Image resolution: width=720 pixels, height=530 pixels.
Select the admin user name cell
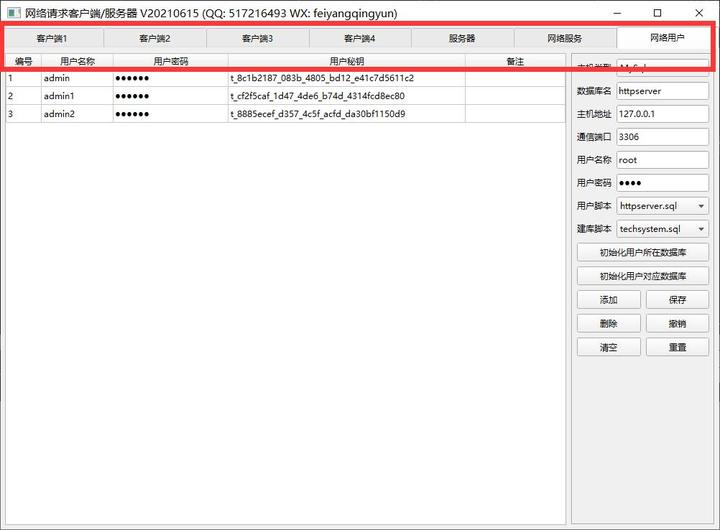pos(77,78)
